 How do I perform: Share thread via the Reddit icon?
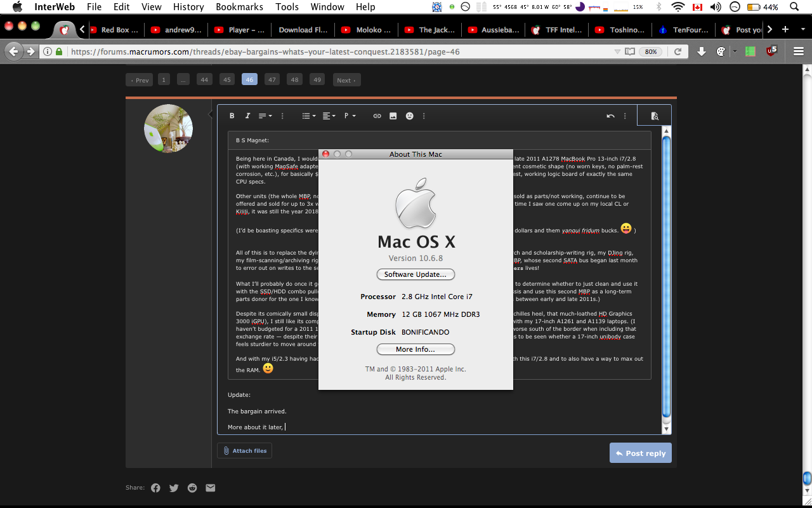tap(192, 488)
